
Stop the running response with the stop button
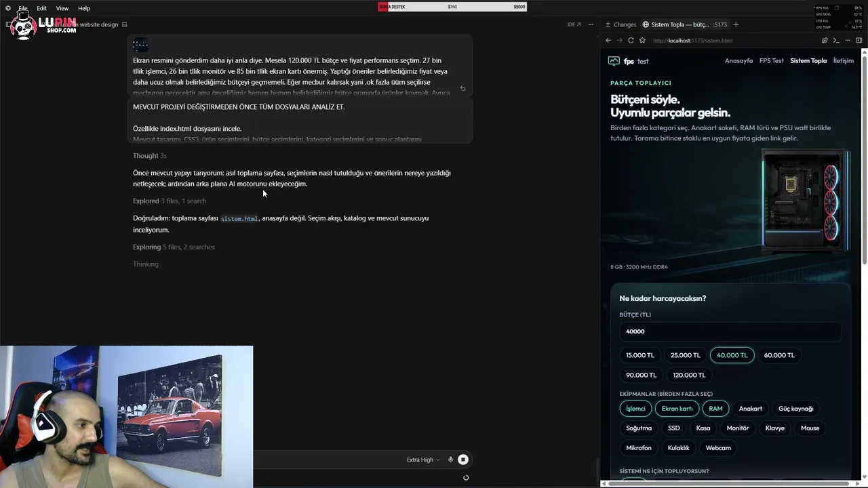(463, 460)
